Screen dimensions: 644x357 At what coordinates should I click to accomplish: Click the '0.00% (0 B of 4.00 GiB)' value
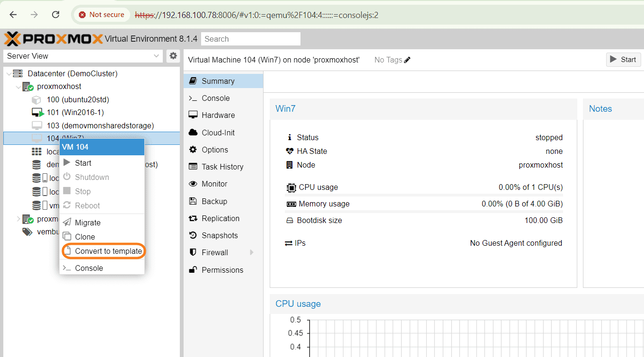pyautogui.click(x=522, y=204)
